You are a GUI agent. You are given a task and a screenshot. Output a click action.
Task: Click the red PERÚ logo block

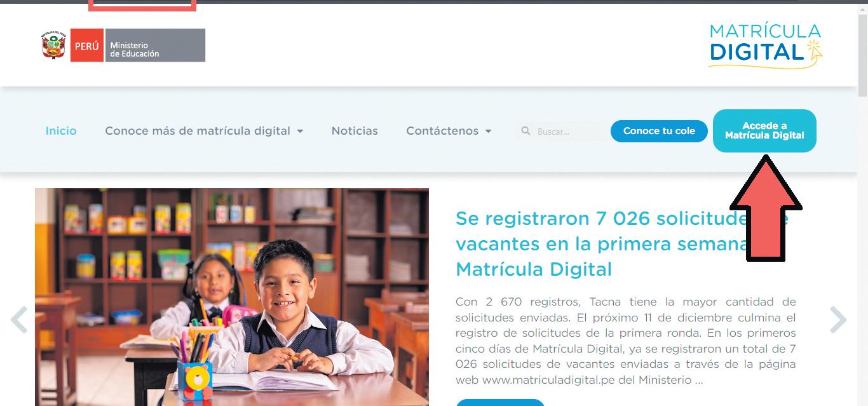pos(87,45)
